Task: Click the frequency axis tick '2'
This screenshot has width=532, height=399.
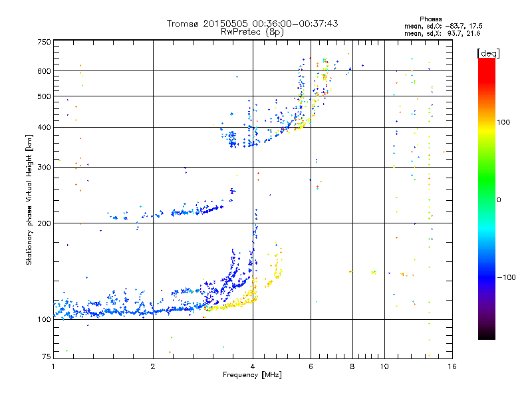Action: pos(153,366)
